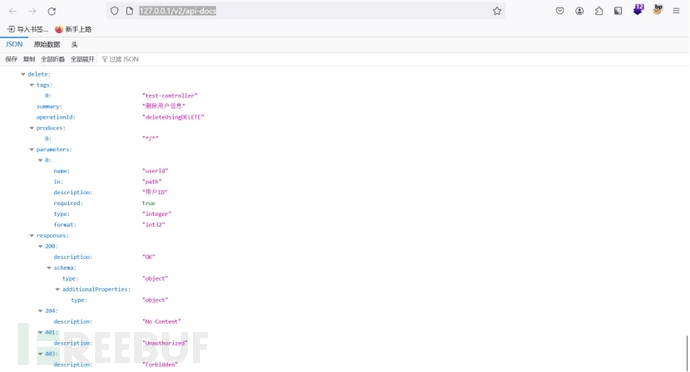The width and height of the screenshot is (690, 372).
Task: Click 全部折叠 to collapse all
Action: 53,59
